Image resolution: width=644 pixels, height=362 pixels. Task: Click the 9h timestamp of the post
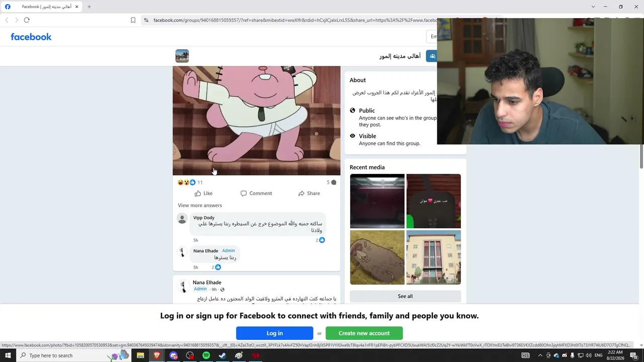pyautogui.click(x=214, y=290)
